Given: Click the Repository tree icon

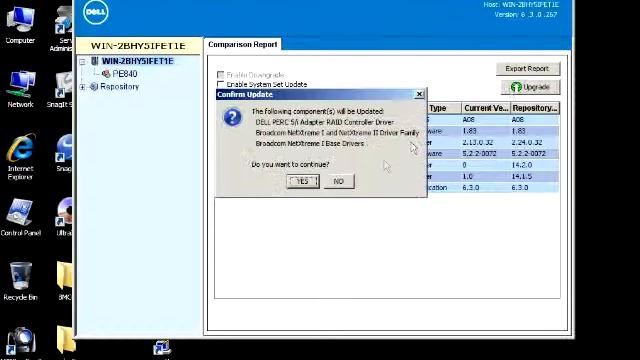Looking at the screenshot, I should click(94, 87).
